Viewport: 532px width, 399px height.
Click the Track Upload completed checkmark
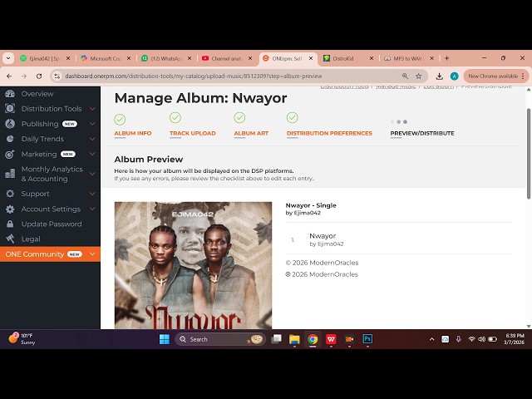click(x=175, y=117)
